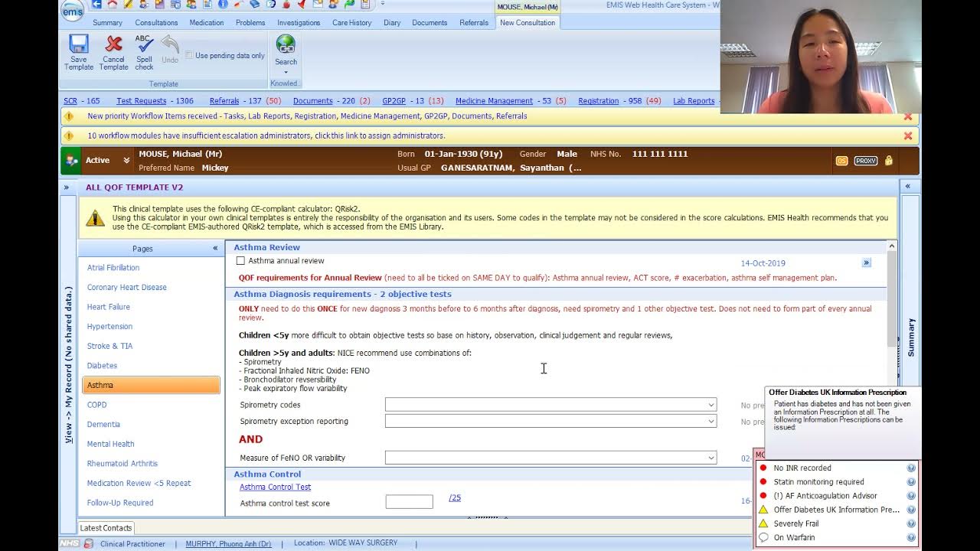Open the vertical Summary panel tab
980x551 pixels.
tap(910, 337)
